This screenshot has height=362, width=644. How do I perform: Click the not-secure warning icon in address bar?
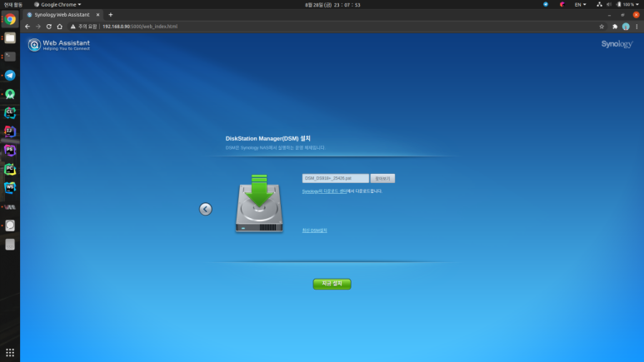[x=72, y=27]
